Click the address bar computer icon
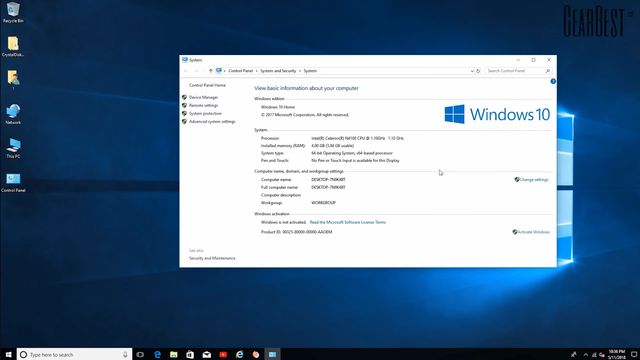This screenshot has height=360, width=640. [x=219, y=71]
